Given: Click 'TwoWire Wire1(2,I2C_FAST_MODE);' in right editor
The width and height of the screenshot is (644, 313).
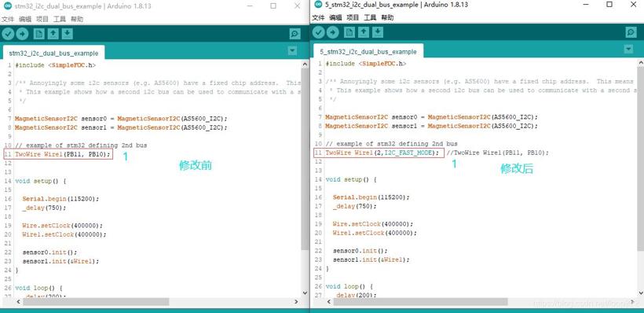Looking at the screenshot, I should click(382, 153).
